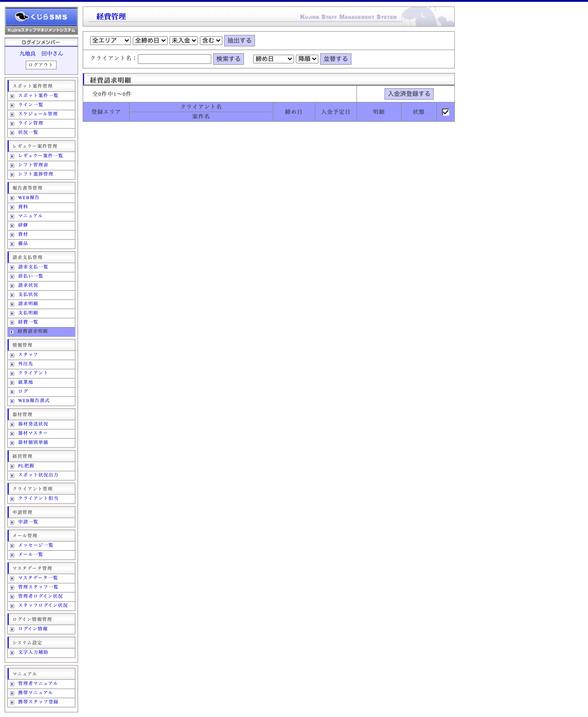Expand the 未入金 payment status dropdown
This screenshot has height=717, width=588.
pyautogui.click(x=184, y=41)
